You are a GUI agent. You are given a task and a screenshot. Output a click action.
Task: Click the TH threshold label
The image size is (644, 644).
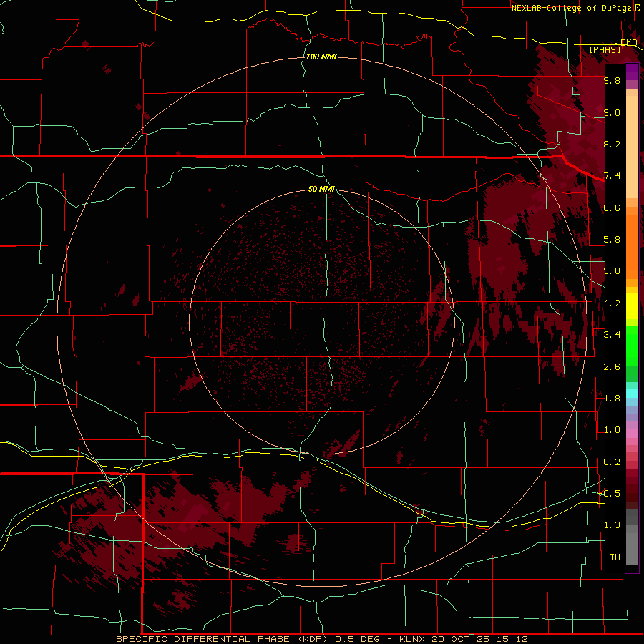pos(615,557)
